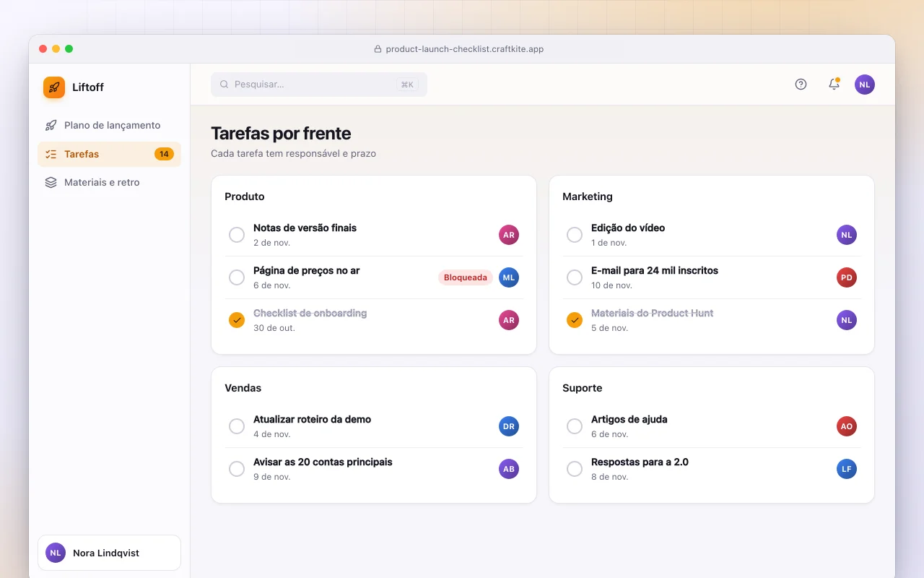This screenshot has width=924, height=578.
Task: Check off Página de preços no ar
Action: pos(237,277)
